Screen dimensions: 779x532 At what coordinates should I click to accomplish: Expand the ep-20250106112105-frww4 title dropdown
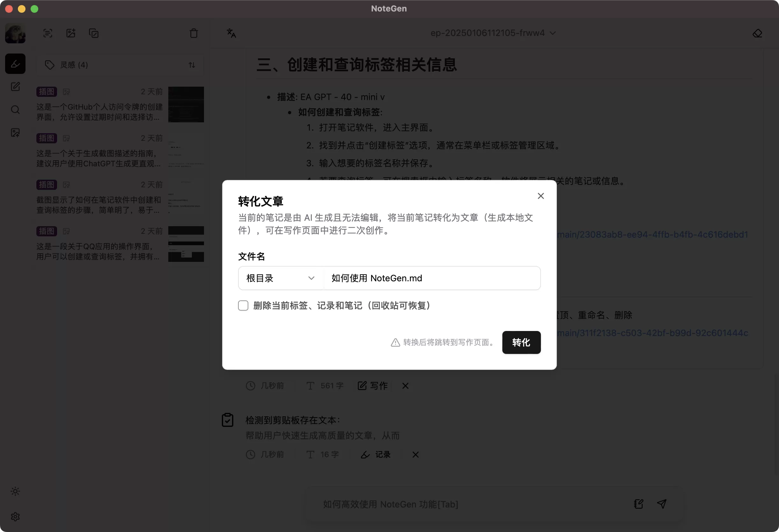click(x=553, y=33)
